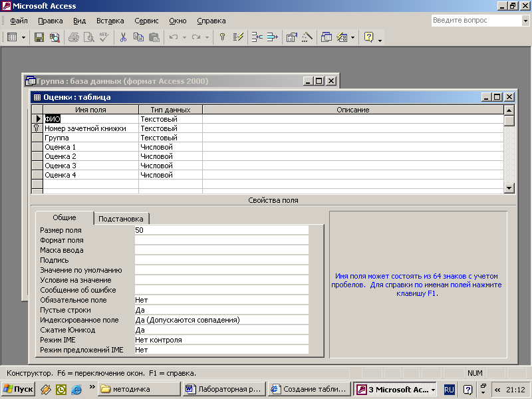Open the Вид menu
The height and width of the screenshot is (399, 532).
point(79,21)
